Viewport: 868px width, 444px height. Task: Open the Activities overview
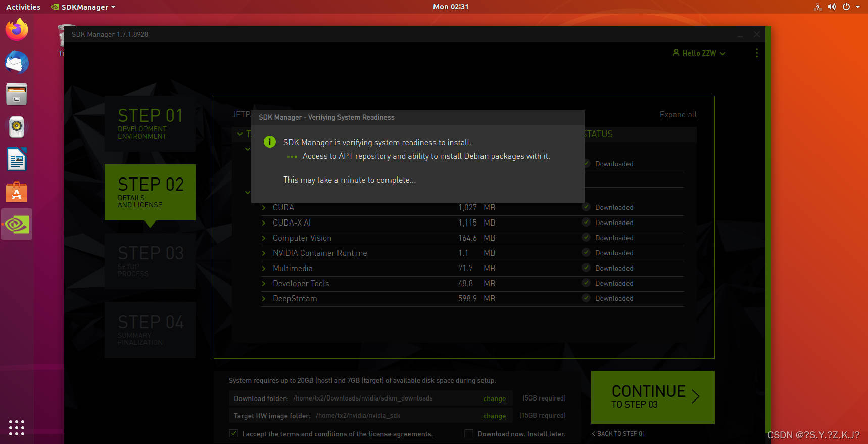pos(23,7)
